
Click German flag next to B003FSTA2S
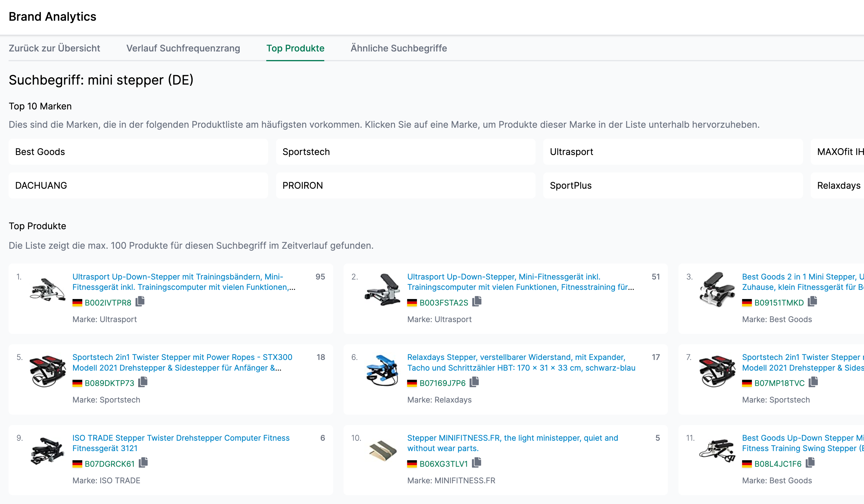pyautogui.click(x=412, y=303)
